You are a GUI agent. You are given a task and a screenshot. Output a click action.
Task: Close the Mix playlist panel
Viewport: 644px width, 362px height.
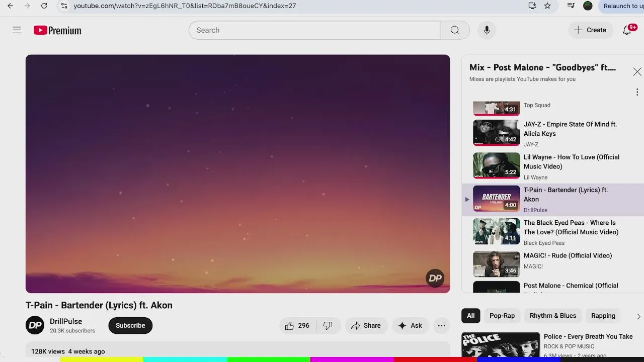(x=637, y=72)
